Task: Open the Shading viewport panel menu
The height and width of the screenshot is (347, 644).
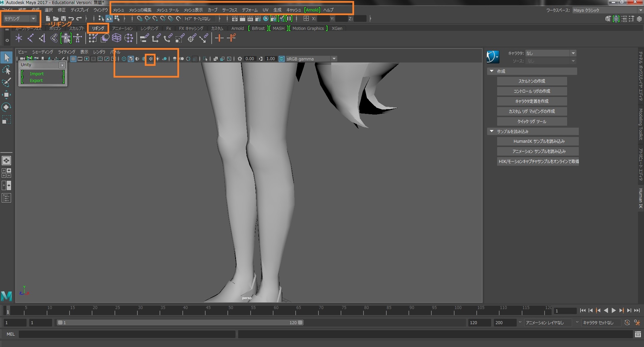Action: click(x=43, y=52)
